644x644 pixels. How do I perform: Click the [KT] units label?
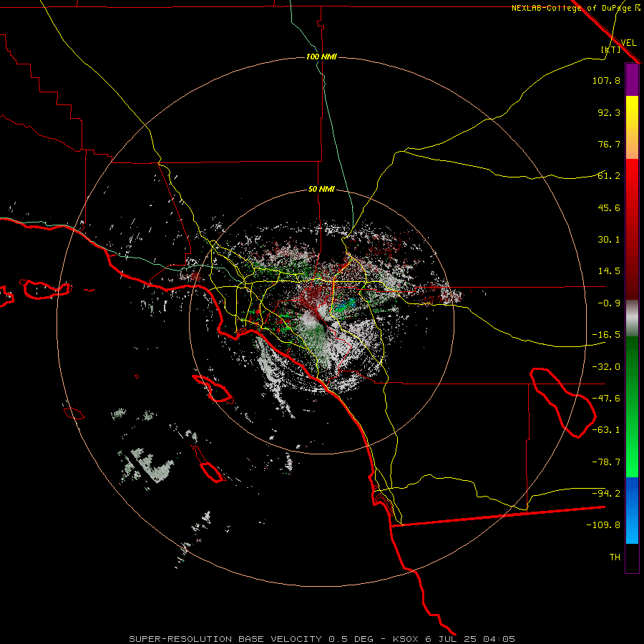tap(610, 49)
